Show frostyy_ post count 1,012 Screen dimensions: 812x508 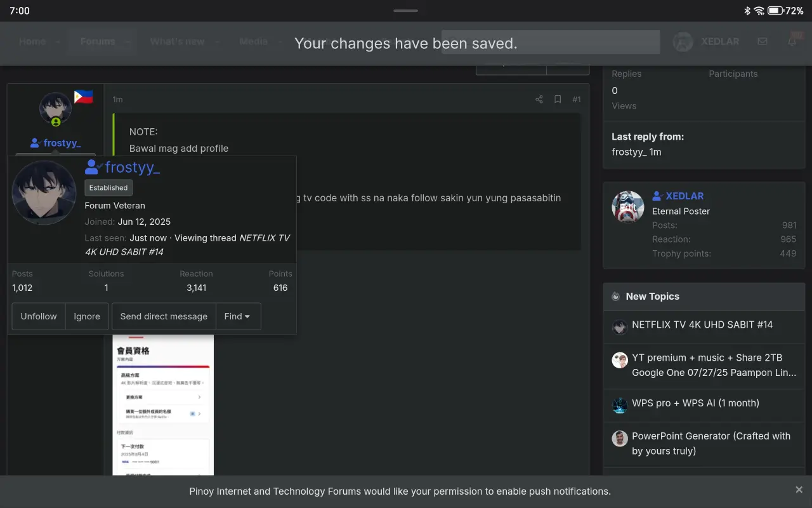coord(22,288)
